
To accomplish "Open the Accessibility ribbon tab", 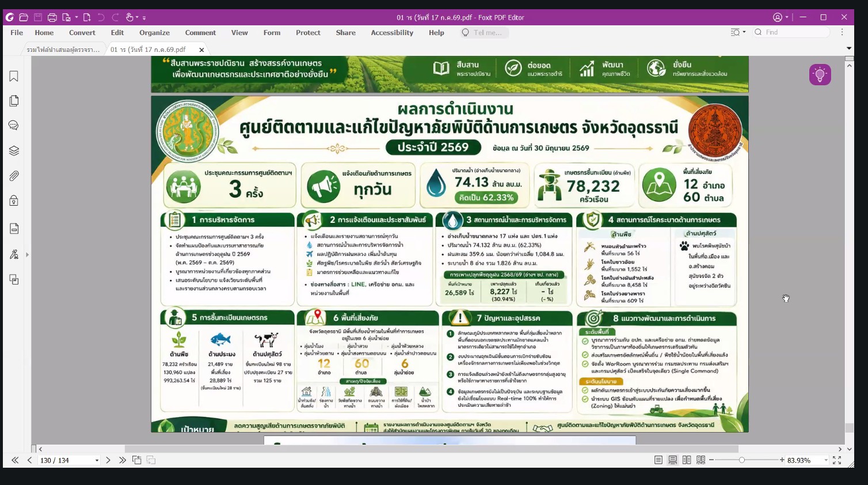I will coord(392,33).
